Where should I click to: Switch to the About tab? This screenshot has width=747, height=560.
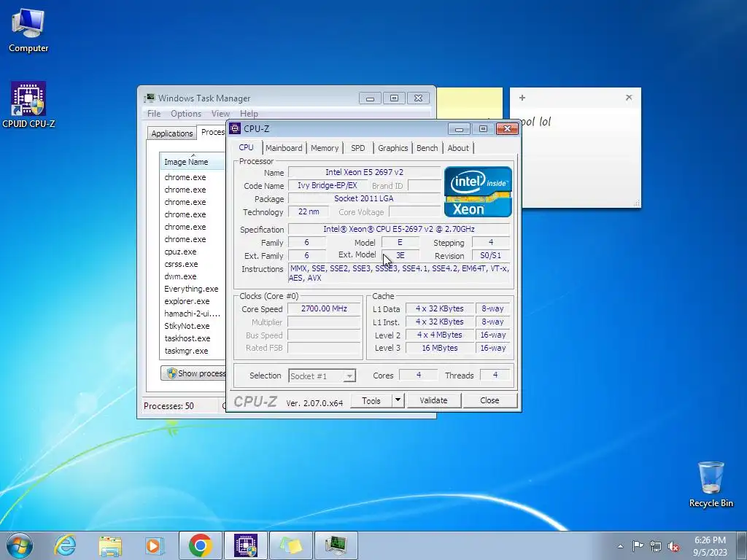pos(458,147)
